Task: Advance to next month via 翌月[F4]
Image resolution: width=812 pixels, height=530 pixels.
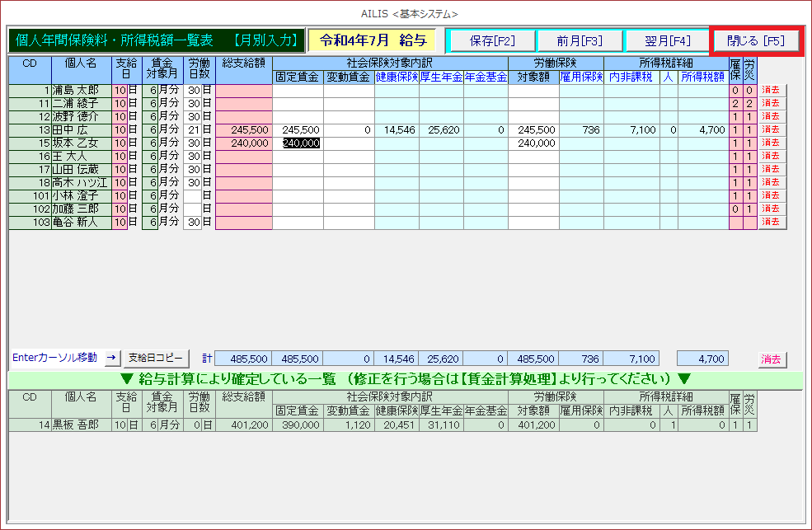Action: pyautogui.click(x=668, y=40)
